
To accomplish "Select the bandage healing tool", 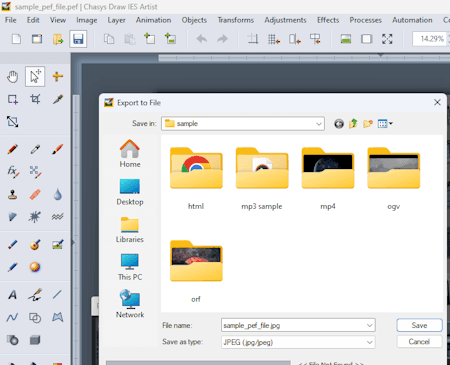I will [x=35, y=194].
